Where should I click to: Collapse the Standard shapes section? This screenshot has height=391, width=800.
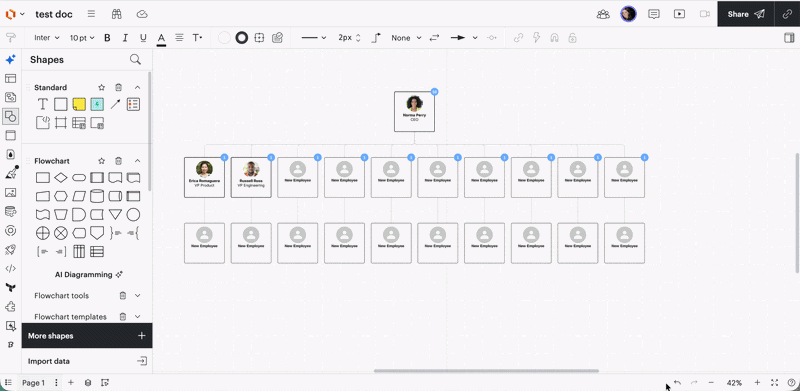click(137, 87)
